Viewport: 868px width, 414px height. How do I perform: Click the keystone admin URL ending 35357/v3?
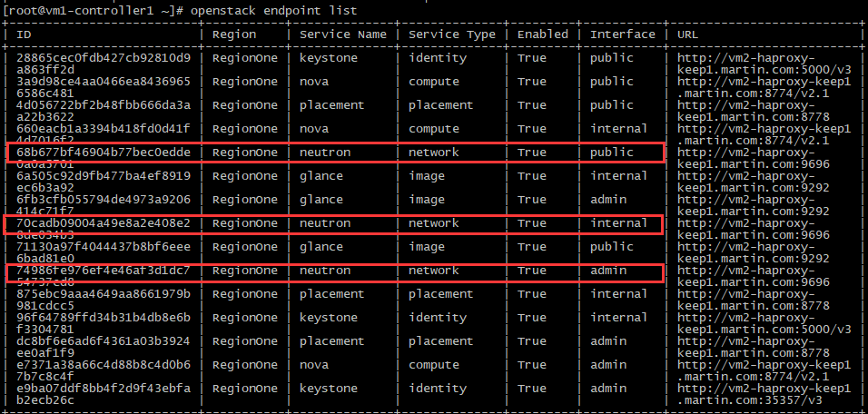764,394
